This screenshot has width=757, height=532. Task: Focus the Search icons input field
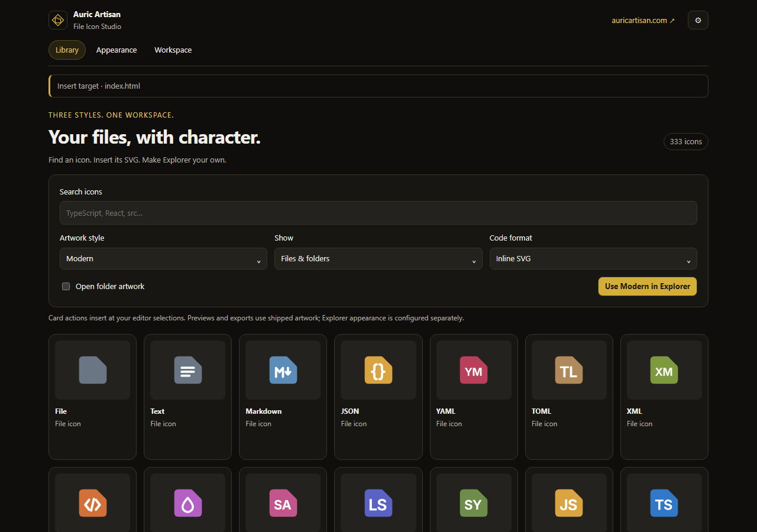coord(378,213)
